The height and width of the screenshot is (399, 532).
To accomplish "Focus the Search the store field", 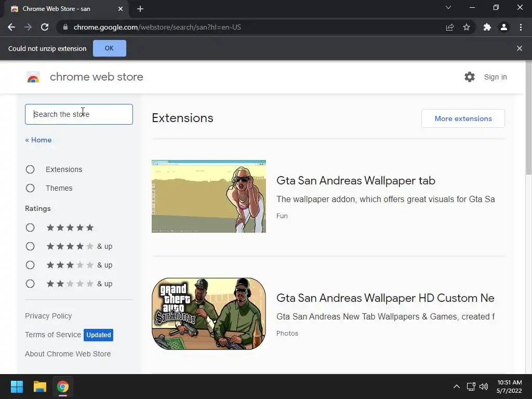I will (79, 114).
